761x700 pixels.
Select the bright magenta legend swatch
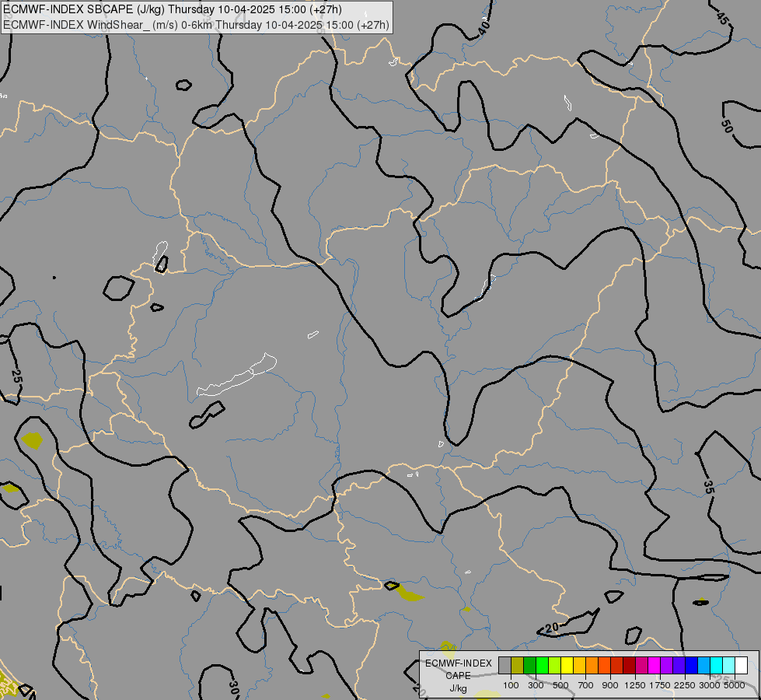(x=655, y=666)
